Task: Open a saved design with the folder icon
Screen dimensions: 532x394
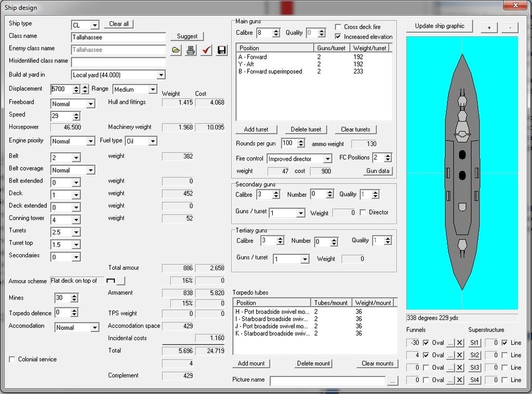Action: (176, 50)
